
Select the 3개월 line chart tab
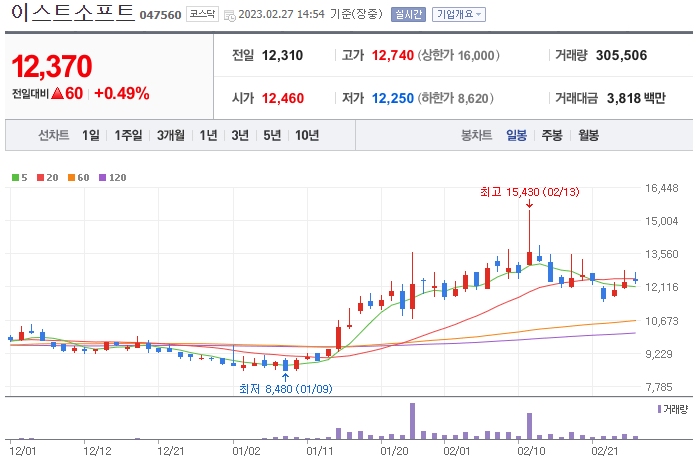point(171,135)
